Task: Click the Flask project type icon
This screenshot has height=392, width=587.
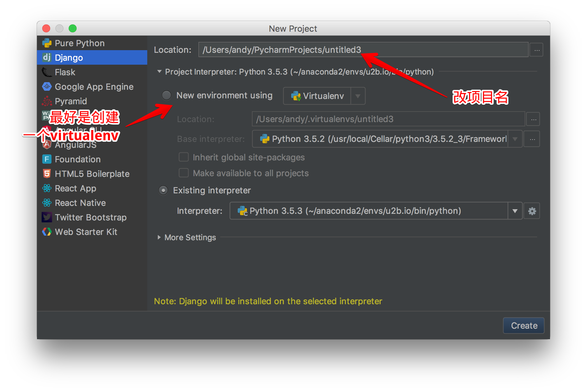Action: 47,72
